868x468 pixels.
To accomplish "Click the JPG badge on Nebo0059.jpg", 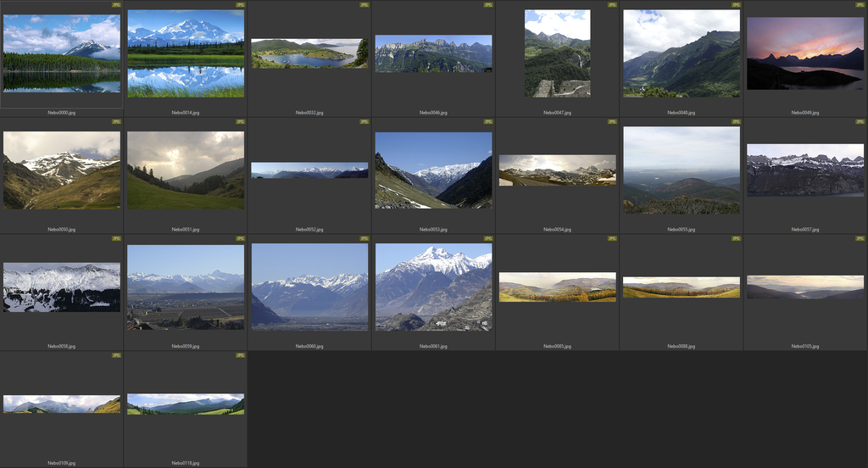I will click(240, 238).
